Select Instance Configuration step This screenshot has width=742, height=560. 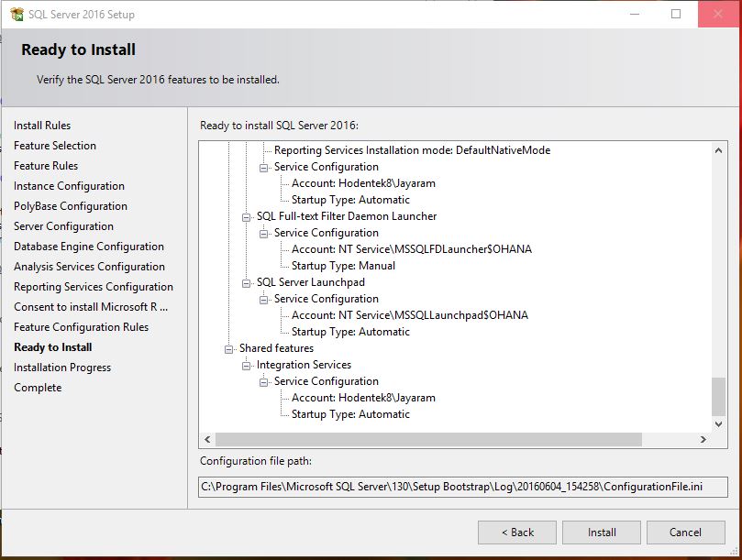pos(69,185)
